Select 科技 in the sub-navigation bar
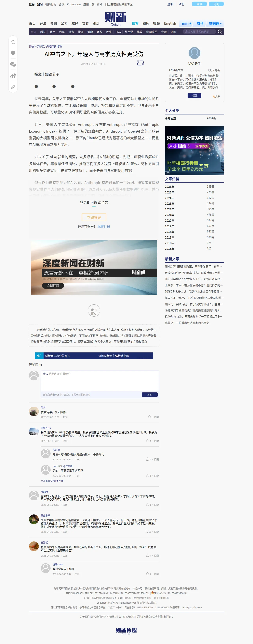This screenshot has width=253, height=644. pyautogui.click(x=43, y=32)
